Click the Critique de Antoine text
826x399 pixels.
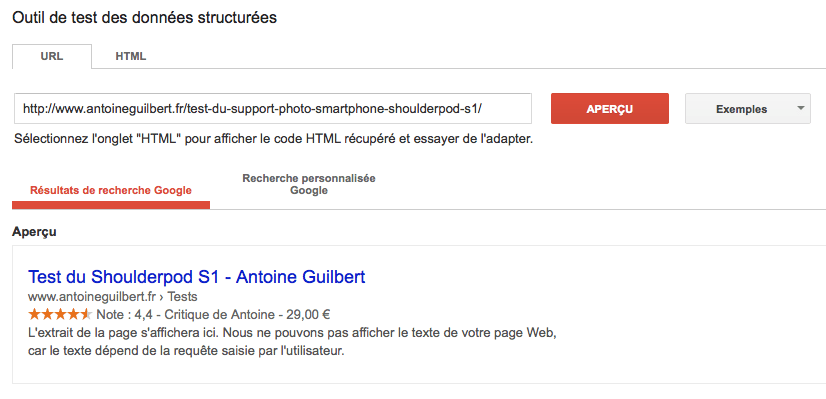tap(220, 315)
